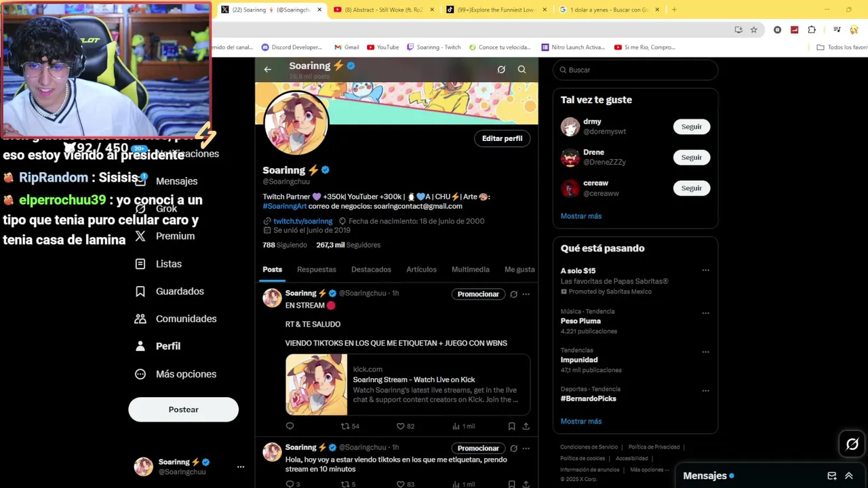Bookmark the EN STREAM post
This screenshot has width=868, height=488.
511,426
